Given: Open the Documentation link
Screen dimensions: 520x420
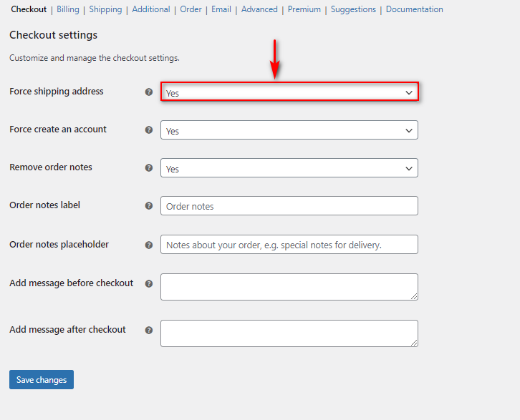Looking at the screenshot, I should pos(414,9).
